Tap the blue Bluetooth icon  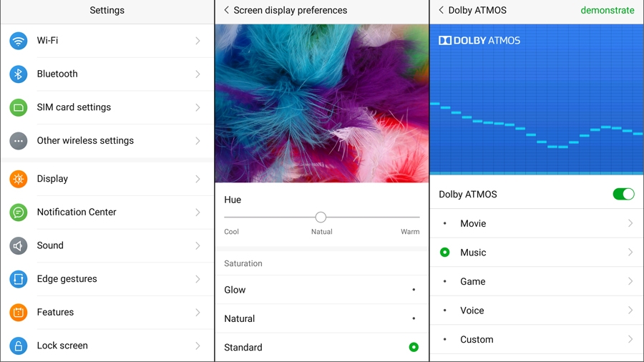(19, 74)
